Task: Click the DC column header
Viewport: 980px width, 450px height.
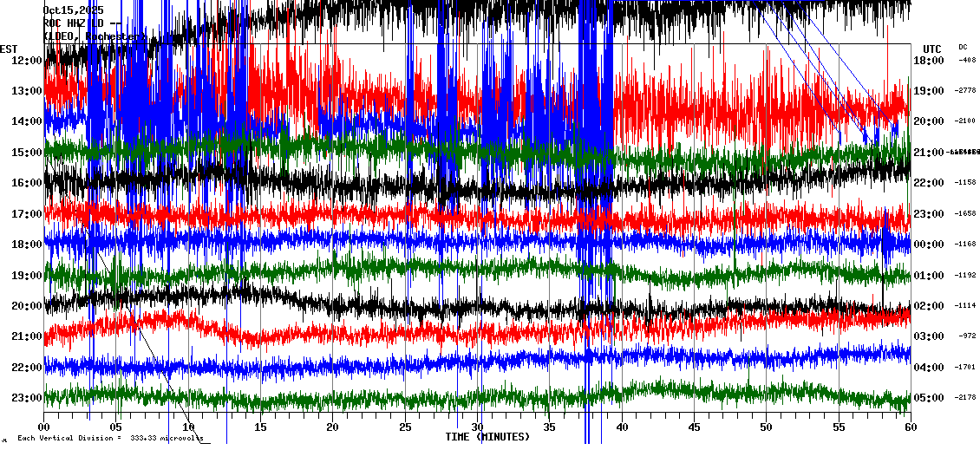Action: tap(963, 47)
